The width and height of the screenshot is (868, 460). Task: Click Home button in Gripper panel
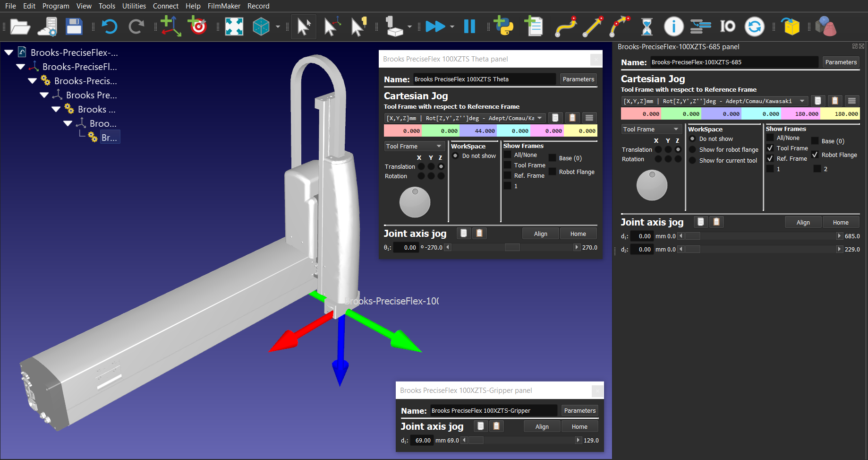click(579, 426)
